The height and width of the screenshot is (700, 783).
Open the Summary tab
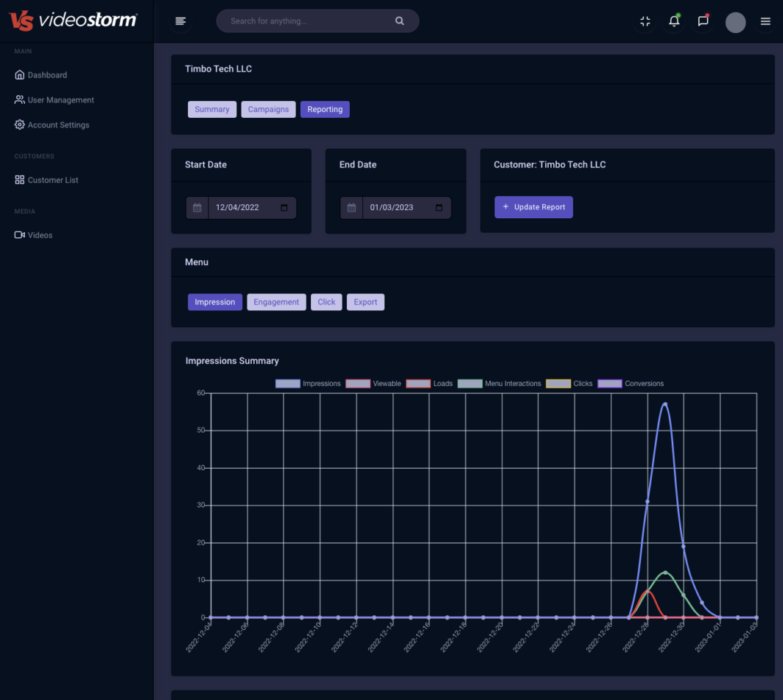pos(212,109)
